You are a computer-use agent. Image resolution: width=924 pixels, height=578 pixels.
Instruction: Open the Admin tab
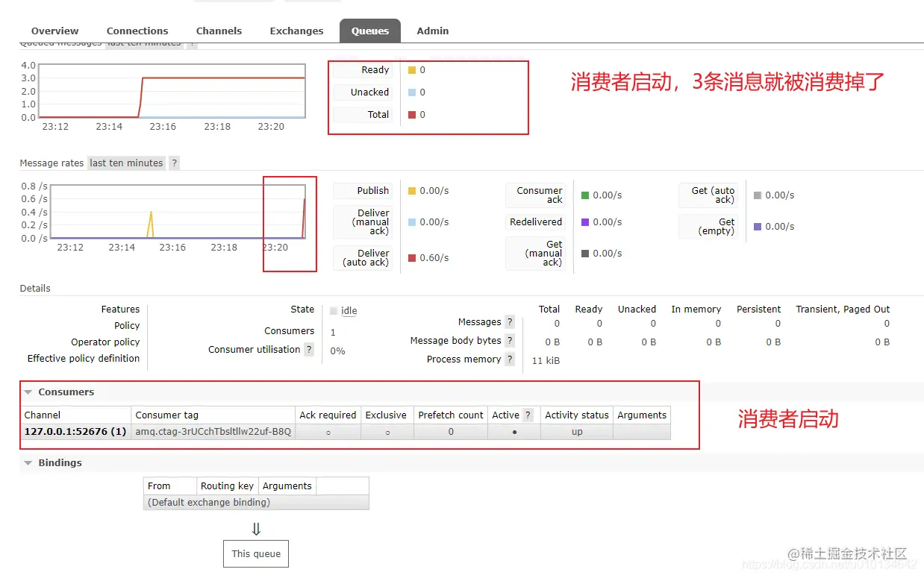(433, 31)
